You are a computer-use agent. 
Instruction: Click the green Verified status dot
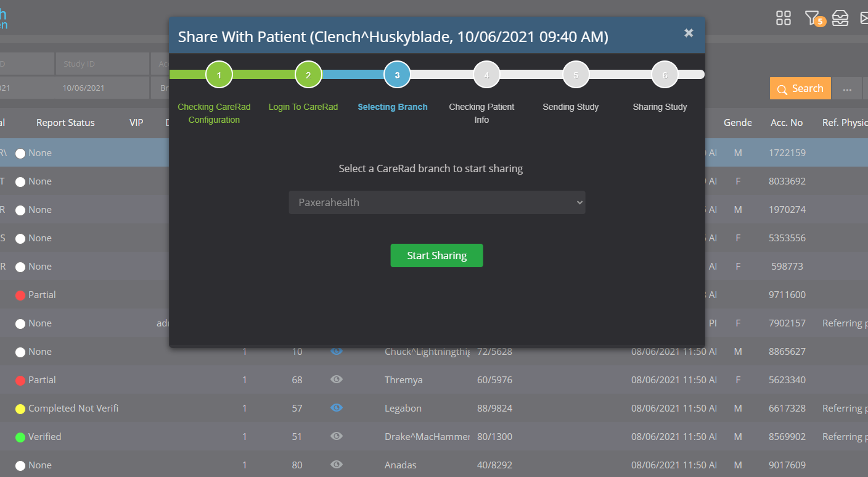20,437
